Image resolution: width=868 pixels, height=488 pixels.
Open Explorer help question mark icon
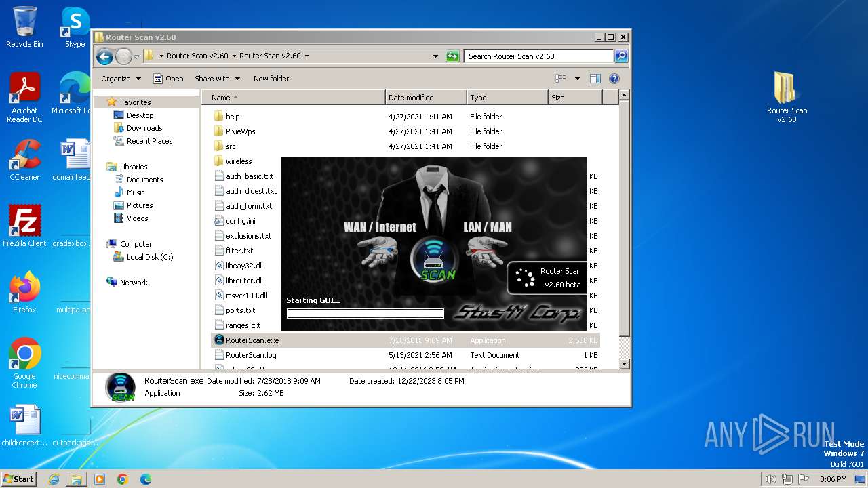(x=614, y=79)
